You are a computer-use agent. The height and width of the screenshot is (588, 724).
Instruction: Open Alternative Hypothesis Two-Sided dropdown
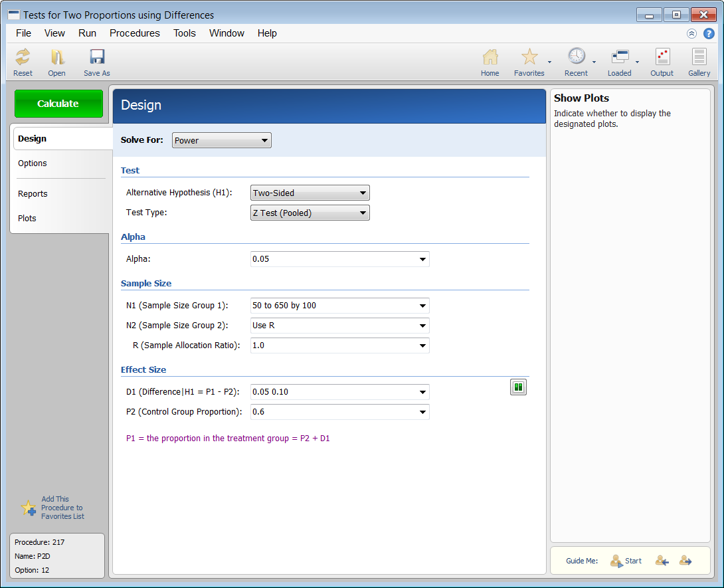coord(310,193)
